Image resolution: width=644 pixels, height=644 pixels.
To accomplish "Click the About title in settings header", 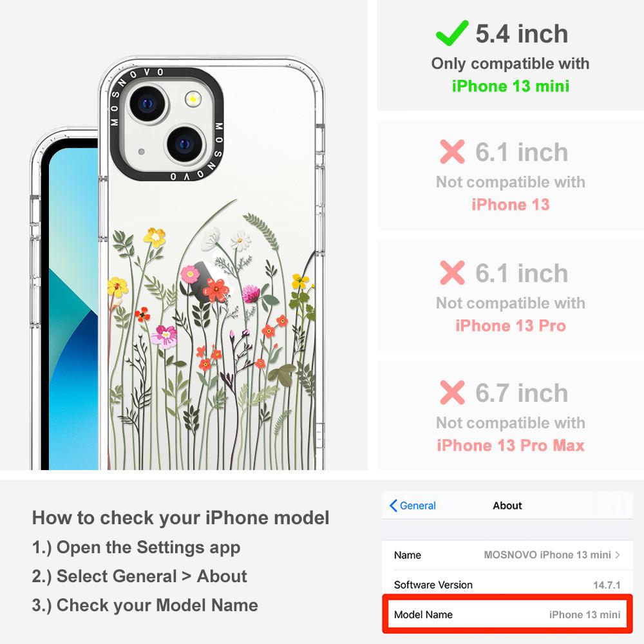I will tap(507, 506).
